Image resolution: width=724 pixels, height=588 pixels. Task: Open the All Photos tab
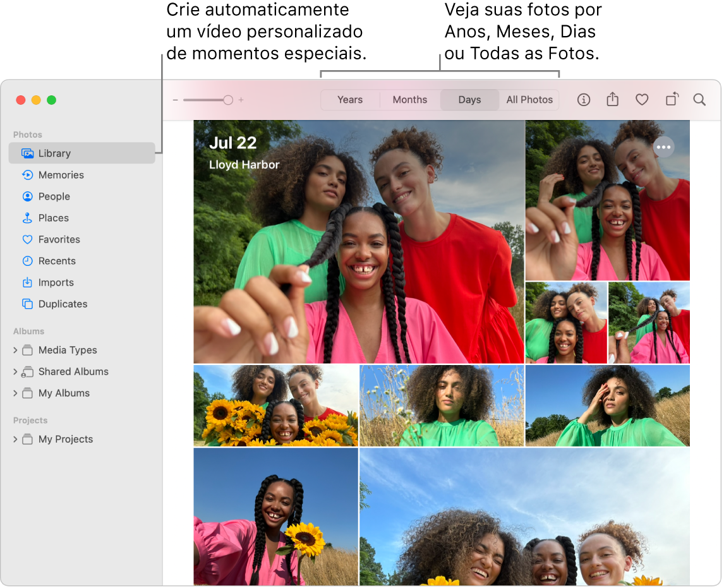tap(529, 99)
